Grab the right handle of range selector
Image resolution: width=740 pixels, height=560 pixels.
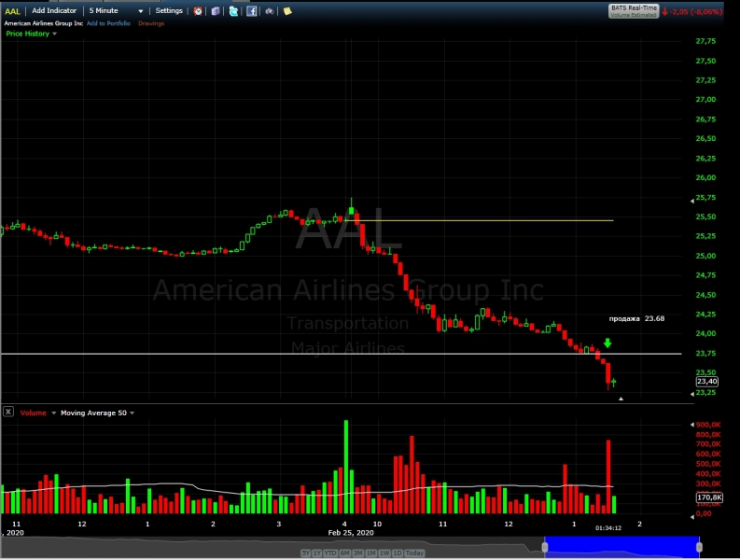point(699,547)
